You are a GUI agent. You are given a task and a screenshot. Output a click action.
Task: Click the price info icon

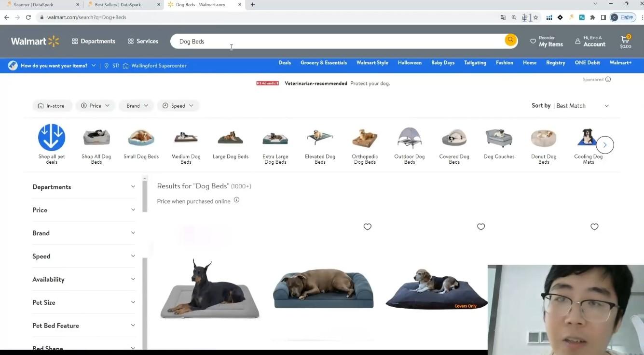236,200
